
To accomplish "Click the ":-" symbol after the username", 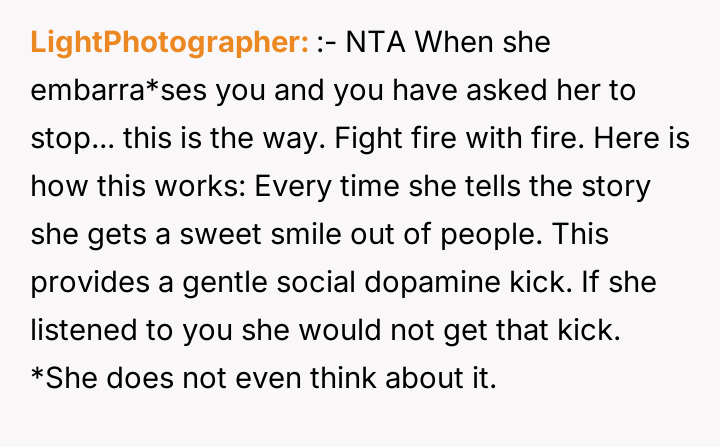I will 325,43.
